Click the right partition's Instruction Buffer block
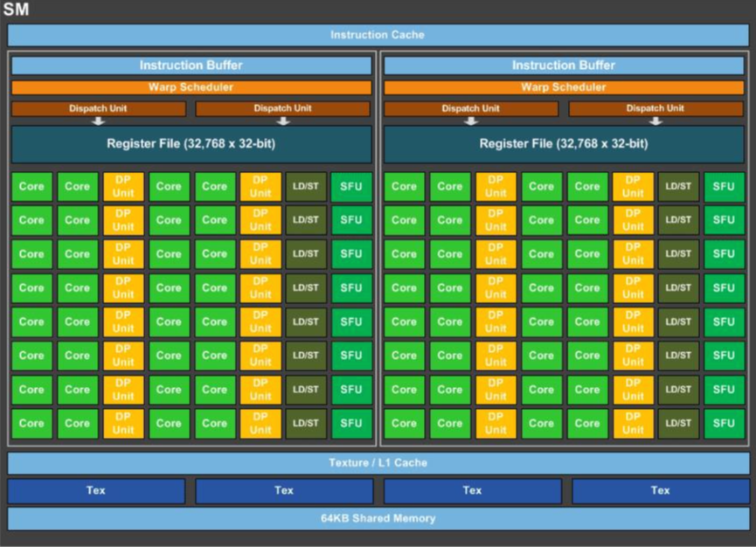This screenshot has width=756, height=547. tap(564, 65)
